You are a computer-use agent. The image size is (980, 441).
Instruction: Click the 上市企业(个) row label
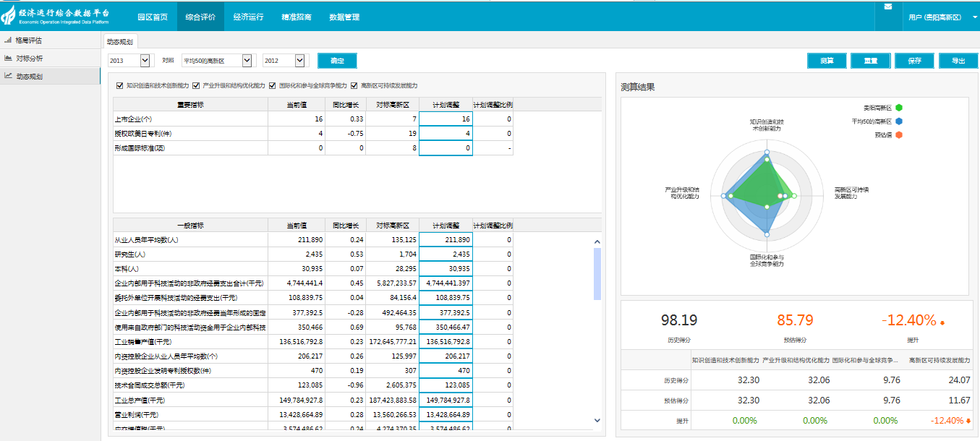click(133, 119)
